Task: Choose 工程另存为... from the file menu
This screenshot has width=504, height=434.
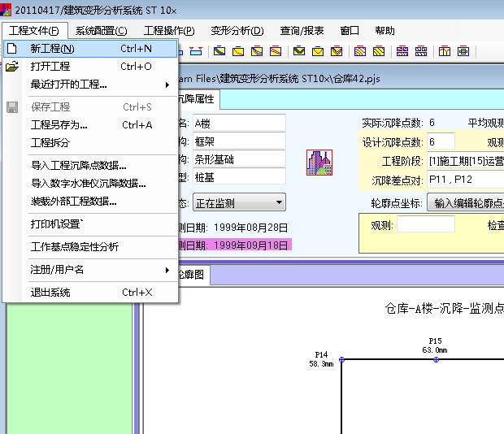Action: 90,125
